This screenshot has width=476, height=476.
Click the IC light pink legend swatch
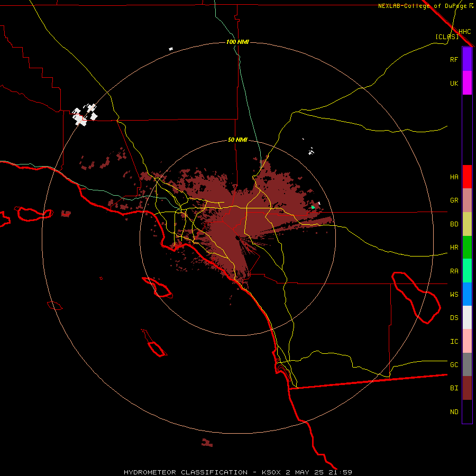[x=467, y=341]
